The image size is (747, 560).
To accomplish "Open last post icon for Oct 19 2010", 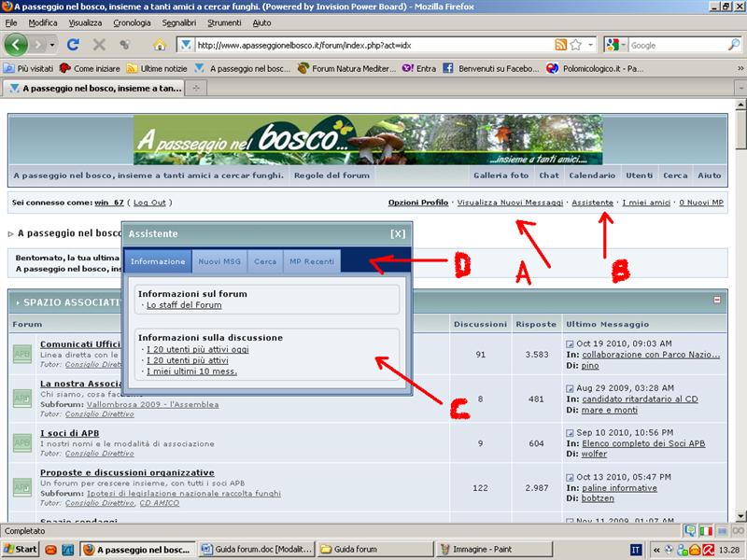I will (x=570, y=343).
